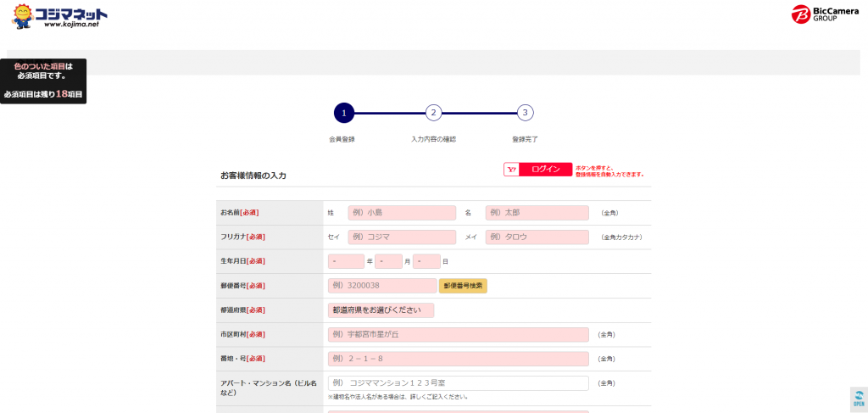868x413 pixels.
Task: Open the 都道府県 prefecture dropdown
Action: pyautogui.click(x=381, y=310)
